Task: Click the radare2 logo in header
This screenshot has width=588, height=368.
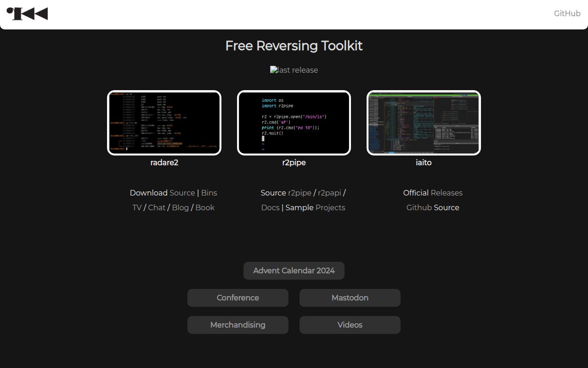Action: tap(28, 14)
